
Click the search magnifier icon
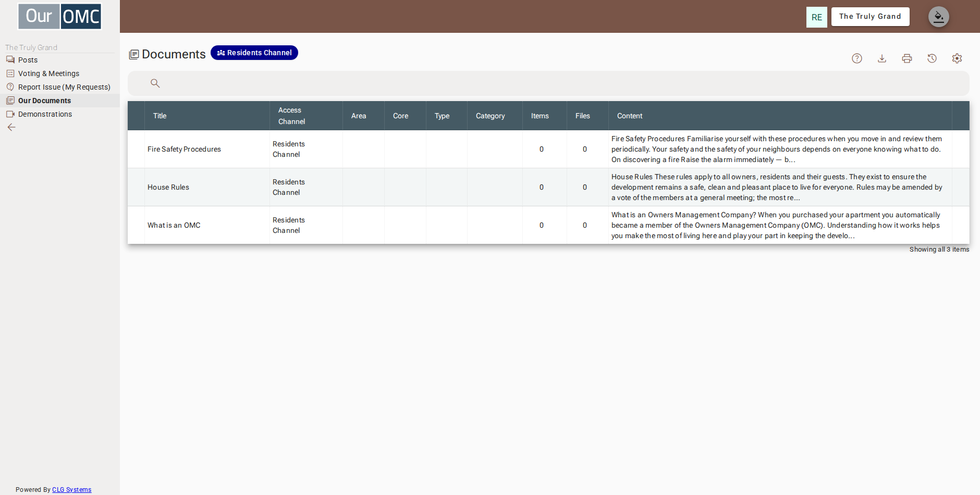point(155,83)
